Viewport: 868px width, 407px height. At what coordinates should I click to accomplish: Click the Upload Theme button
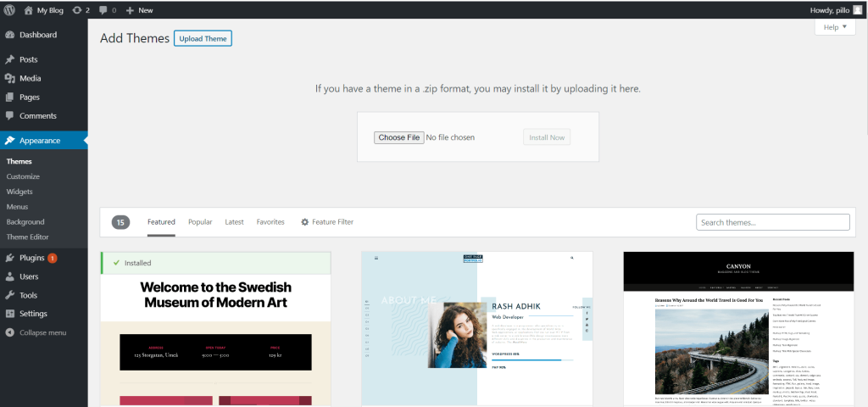click(x=203, y=38)
